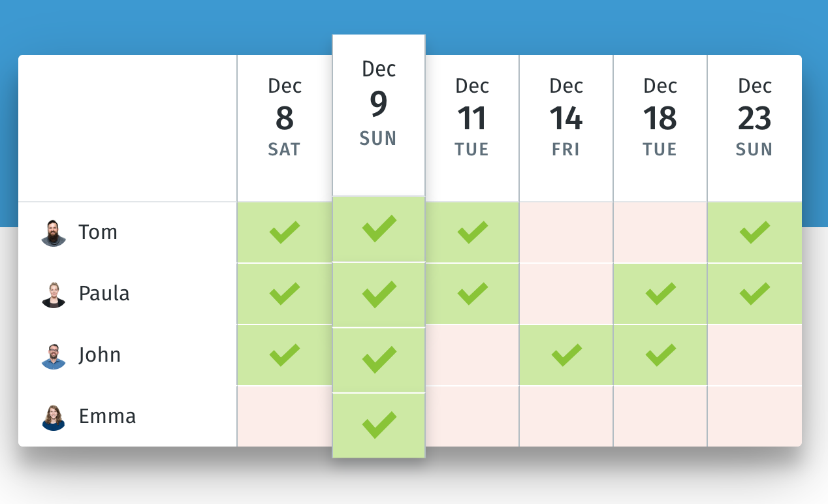Click Paula's empty cell under Dec 14
The width and height of the screenshot is (828, 504).
pos(565,293)
